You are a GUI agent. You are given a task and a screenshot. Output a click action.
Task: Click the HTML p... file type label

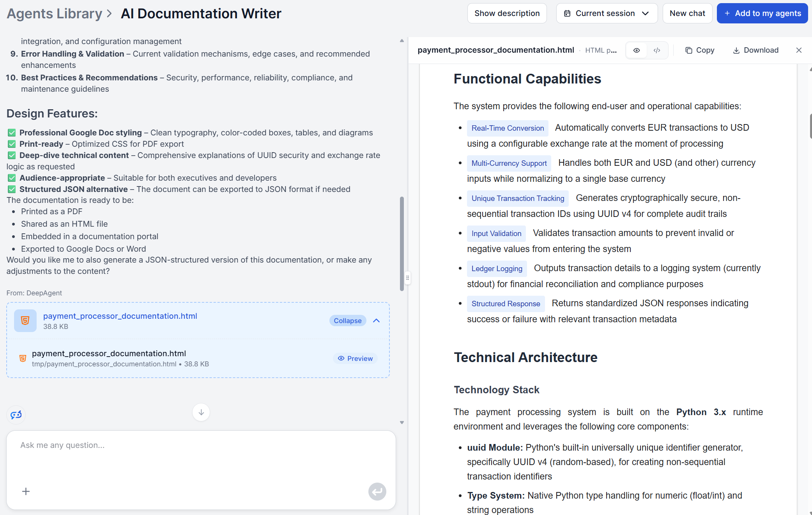point(601,50)
